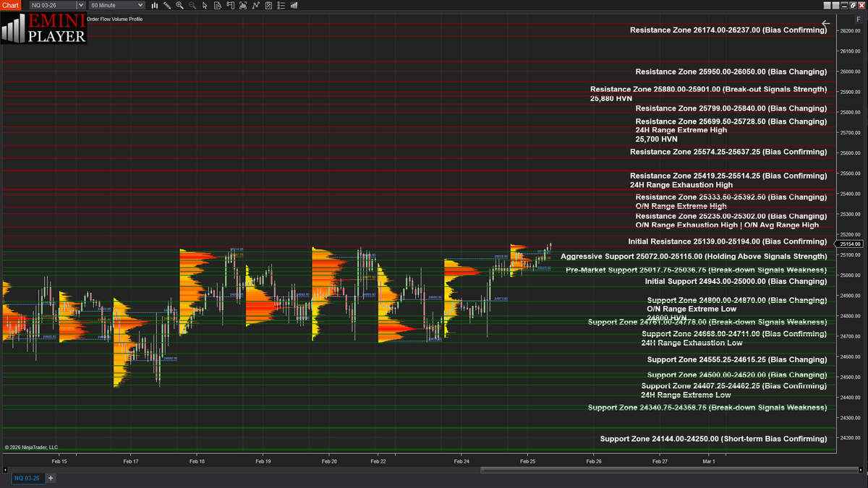Click the screenshot capture toolbar icon
The image size is (868, 488).
243,5
